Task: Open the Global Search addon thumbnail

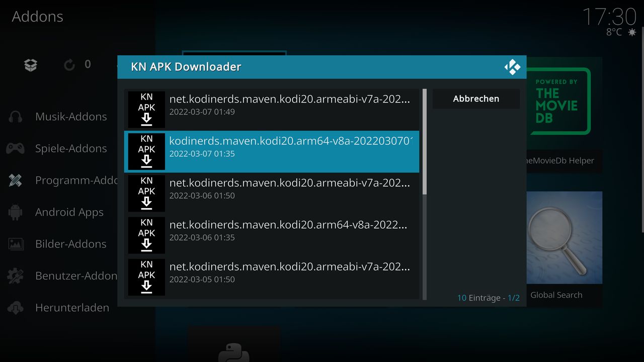Action: 564,237
